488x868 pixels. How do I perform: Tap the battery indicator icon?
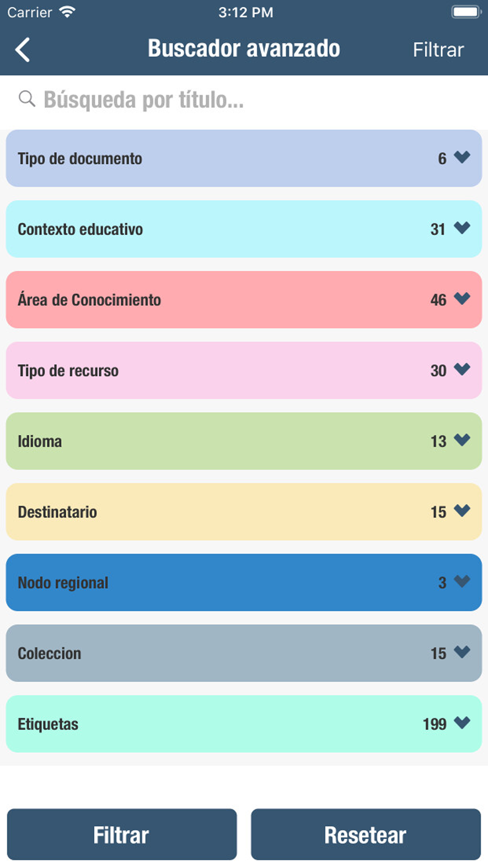(466, 12)
